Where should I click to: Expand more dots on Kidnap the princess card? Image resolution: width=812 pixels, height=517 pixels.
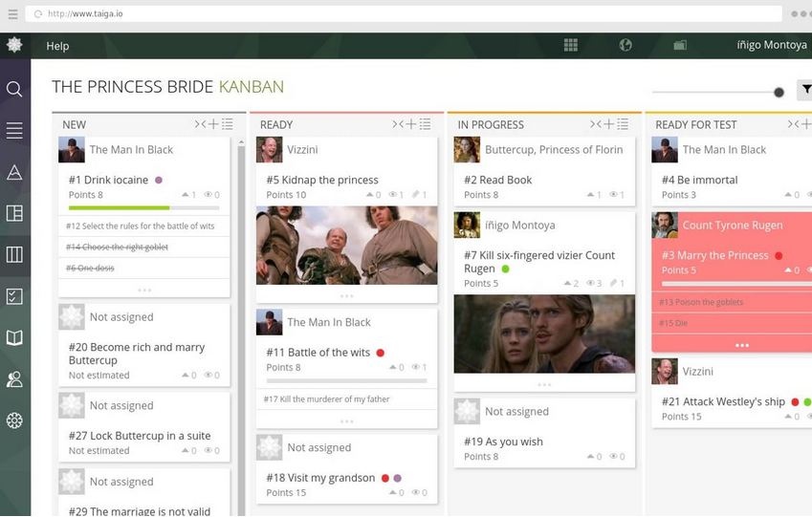click(x=347, y=296)
